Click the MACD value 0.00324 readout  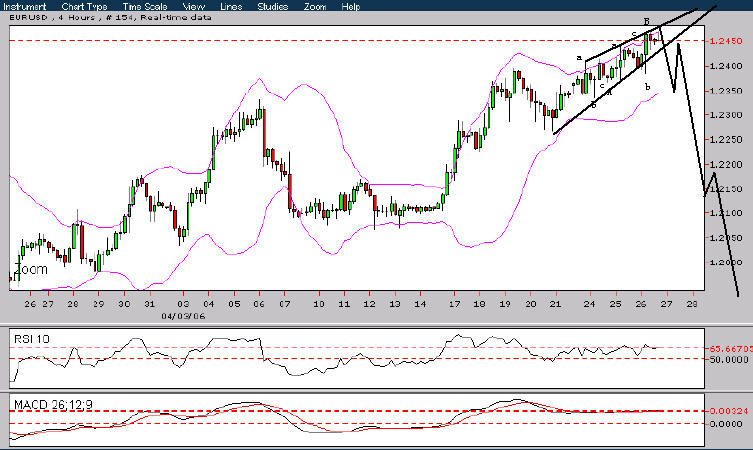click(x=728, y=412)
